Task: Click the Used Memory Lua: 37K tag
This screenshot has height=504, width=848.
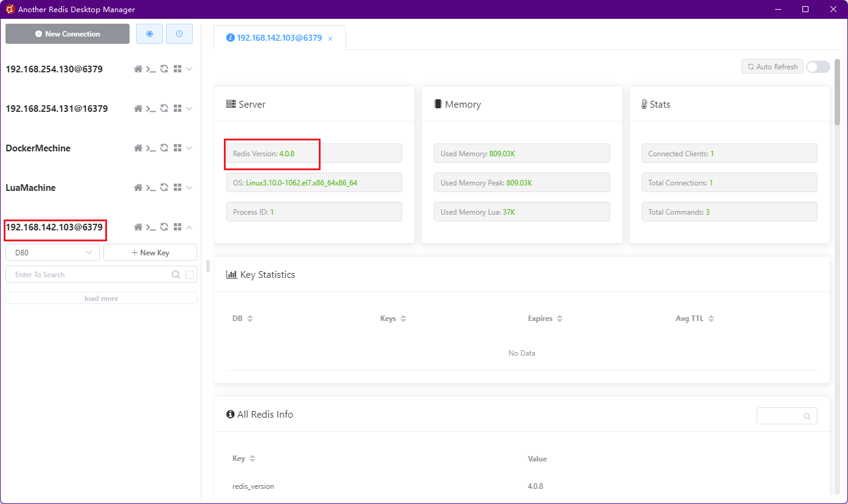Action: pos(522,212)
